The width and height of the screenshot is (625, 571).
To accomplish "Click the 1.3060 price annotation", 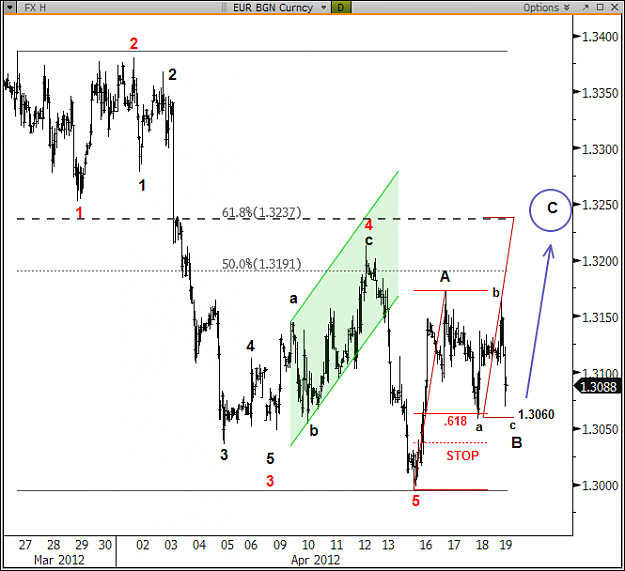I will click(536, 414).
